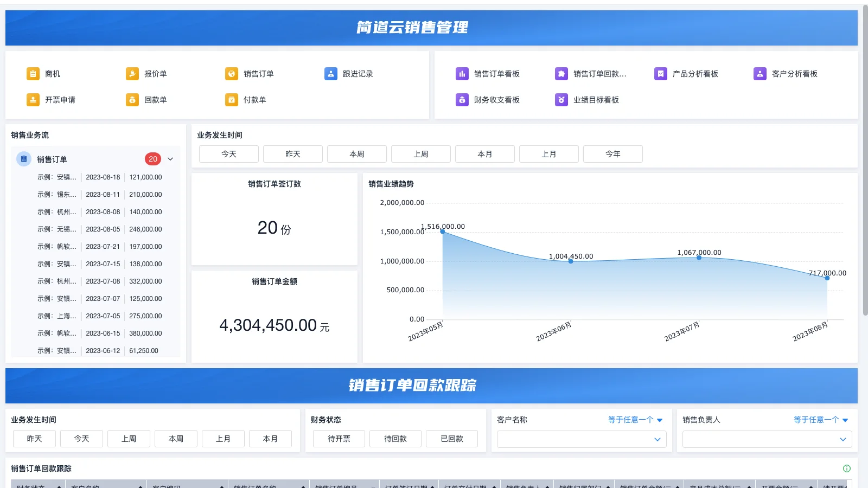
Task: Open the 财务收支看板 dashboard icon
Action: pos(462,100)
